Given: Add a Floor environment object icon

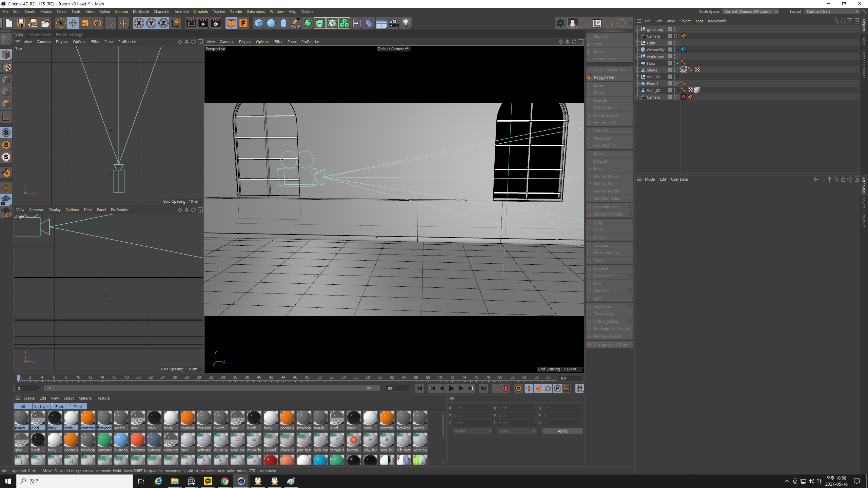Looking at the screenshot, I should pyautogui.click(x=381, y=23).
